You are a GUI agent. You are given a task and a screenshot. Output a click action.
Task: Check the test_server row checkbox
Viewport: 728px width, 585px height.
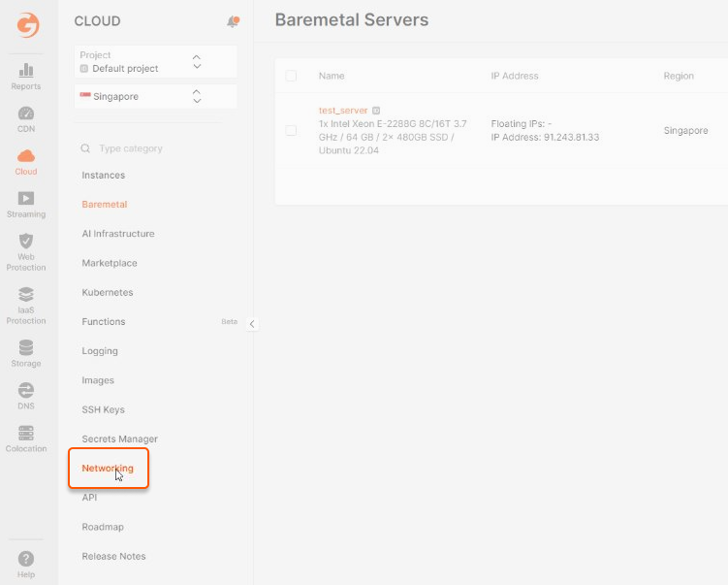coord(291,131)
